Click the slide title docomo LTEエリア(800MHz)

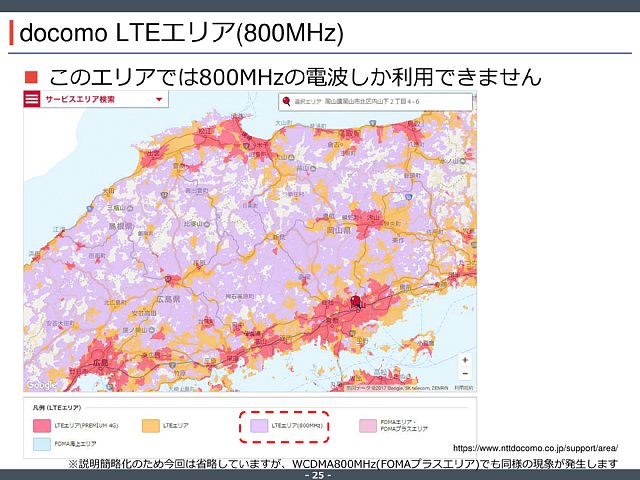182,33
